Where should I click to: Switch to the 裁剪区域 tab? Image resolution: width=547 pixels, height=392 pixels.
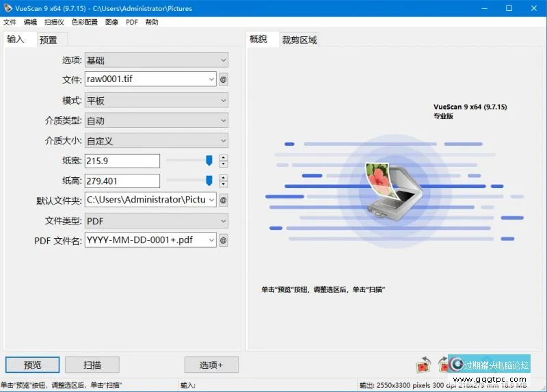pyautogui.click(x=299, y=40)
